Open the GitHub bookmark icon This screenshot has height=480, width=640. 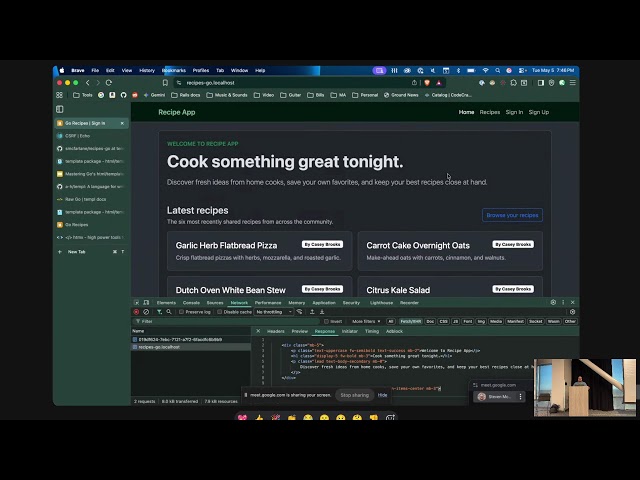pos(123,95)
